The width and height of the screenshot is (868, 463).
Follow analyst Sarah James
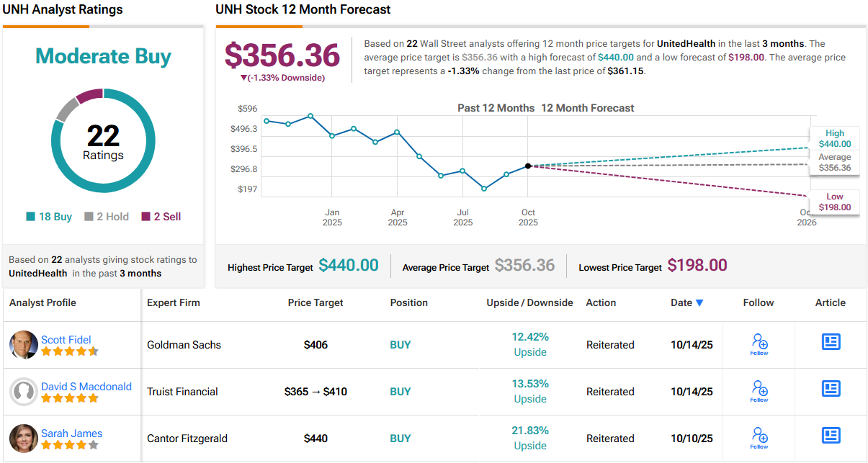click(x=759, y=437)
